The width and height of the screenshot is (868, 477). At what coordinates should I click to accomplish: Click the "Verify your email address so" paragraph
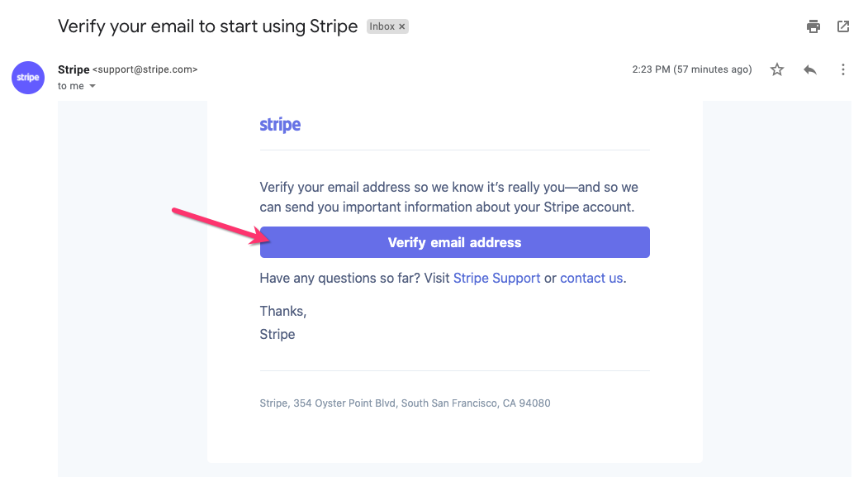coord(448,197)
